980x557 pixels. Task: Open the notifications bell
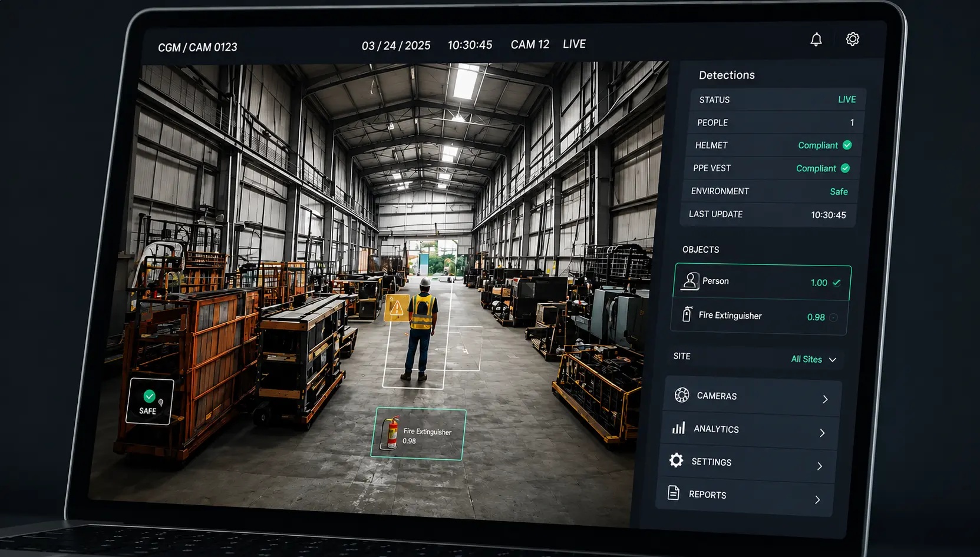click(816, 39)
